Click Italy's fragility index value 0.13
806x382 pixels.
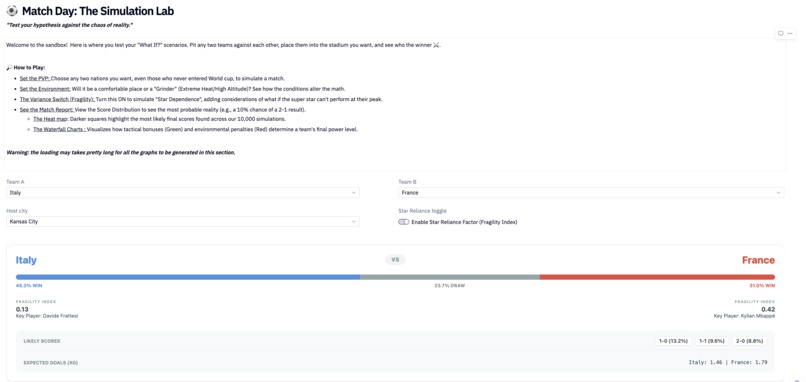click(x=22, y=310)
